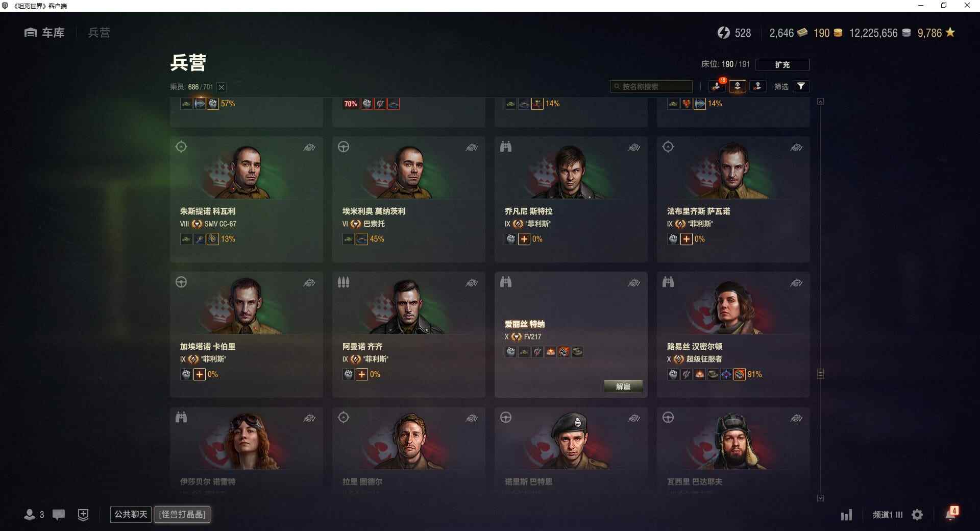Show the dismissed crew members list
Screen dimensions: 980x531
[x=757, y=86]
